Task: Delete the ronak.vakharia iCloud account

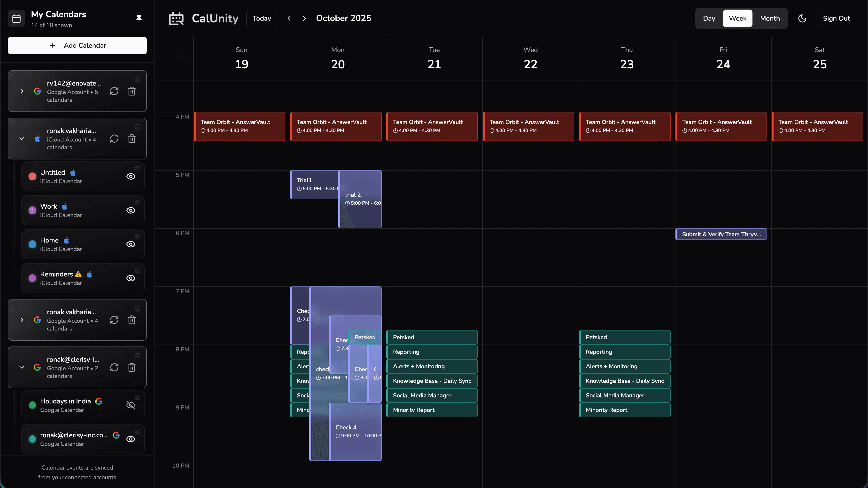Action: (132, 139)
